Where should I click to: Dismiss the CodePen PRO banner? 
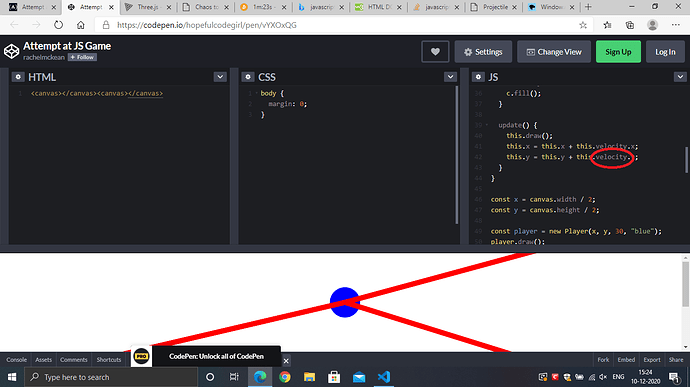pyautogui.click(x=286, y=361)
